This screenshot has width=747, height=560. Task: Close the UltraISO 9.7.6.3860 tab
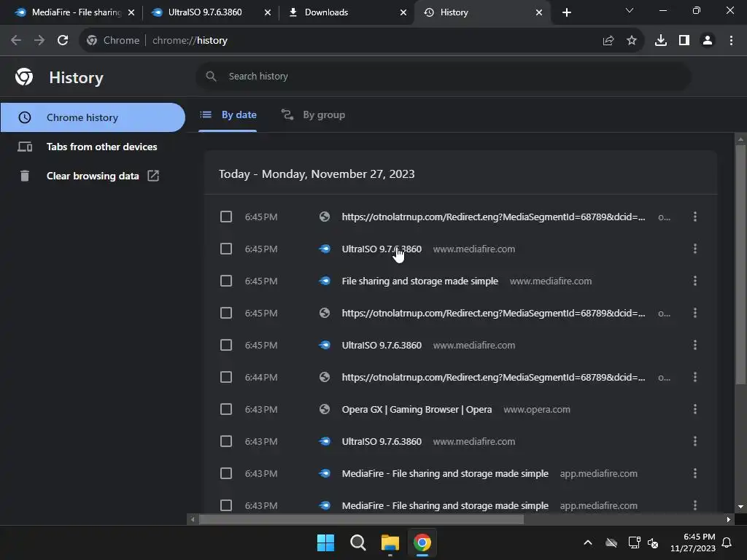268,12
